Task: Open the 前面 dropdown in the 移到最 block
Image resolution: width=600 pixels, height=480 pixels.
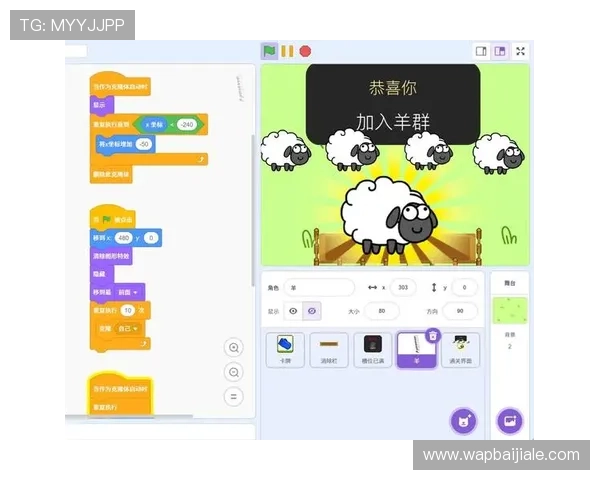Action: [x=128, y=292]
